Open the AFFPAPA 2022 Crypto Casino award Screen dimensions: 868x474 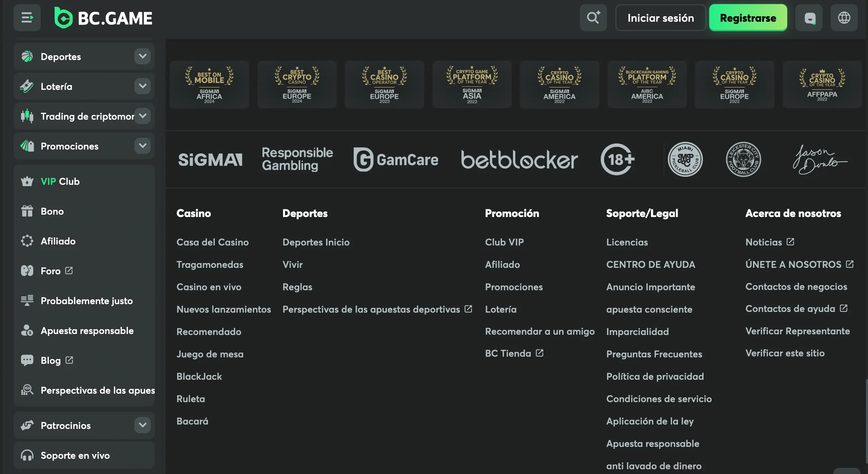point(822,84)
